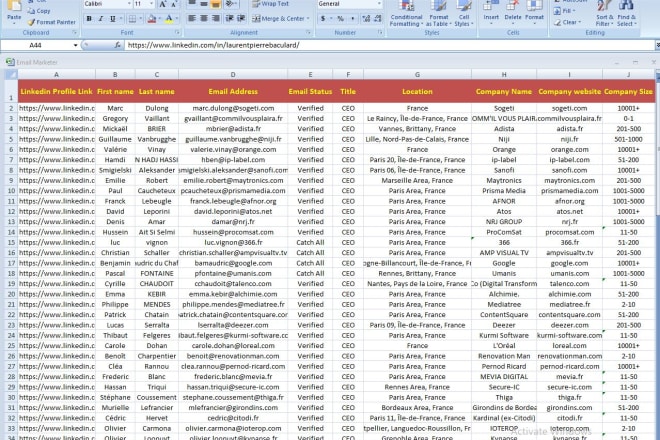The image size is (660, 440).
Task: Open the Alignment dialog launcher
Action: [309, 32]
